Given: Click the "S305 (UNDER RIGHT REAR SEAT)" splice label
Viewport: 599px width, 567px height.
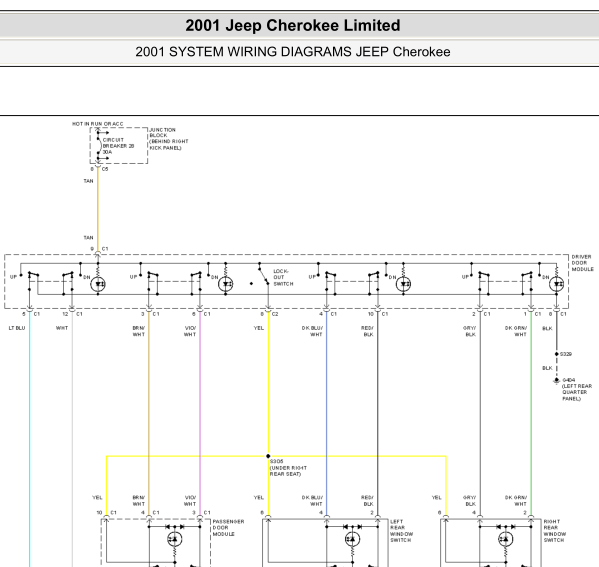Looking at the screenshot, I should pos(288,468).
